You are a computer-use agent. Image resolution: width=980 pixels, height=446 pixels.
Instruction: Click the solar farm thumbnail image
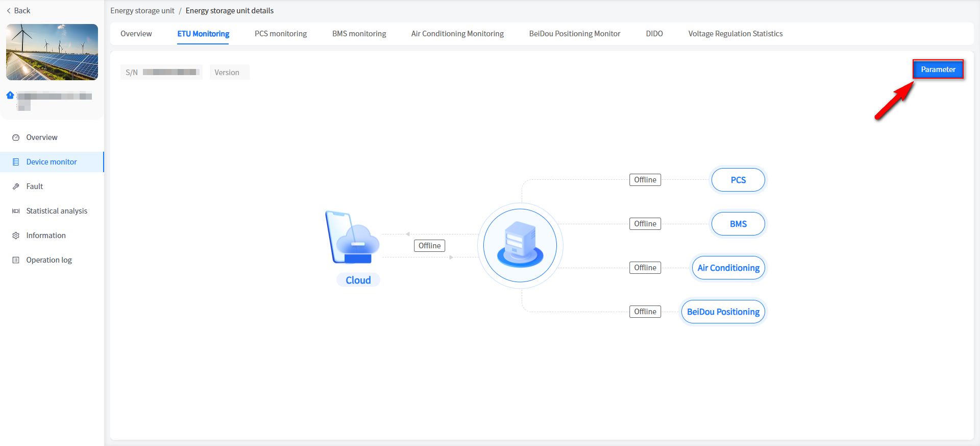pyautogui.click(x=52, y=52)
